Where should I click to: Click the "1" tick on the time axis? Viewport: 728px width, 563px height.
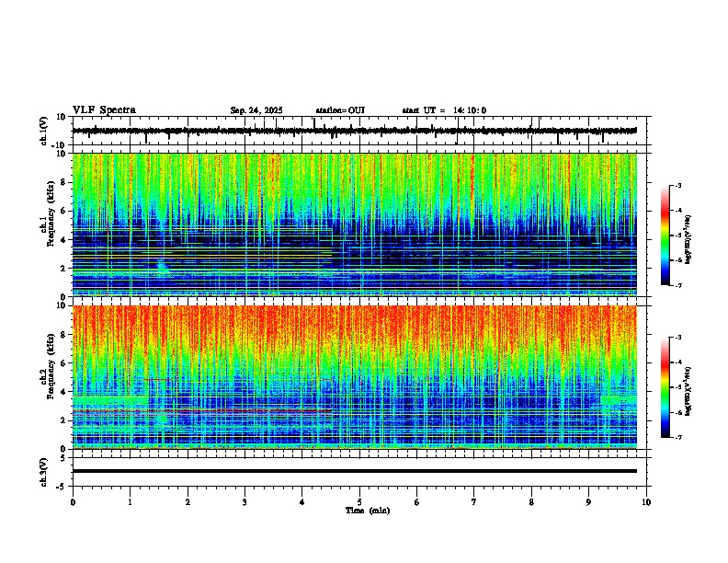coord(130,502)
